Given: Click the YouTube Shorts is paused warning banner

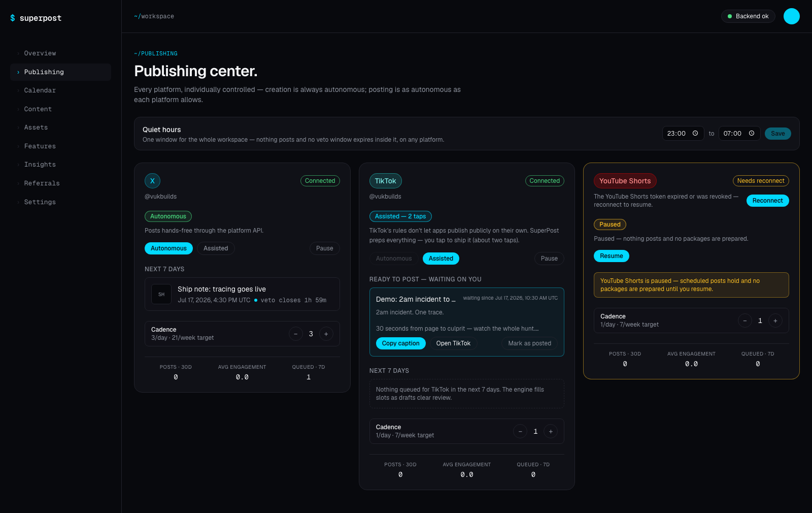Looking at the screenshot, I should pyautogui.click(x=691, y=285).
